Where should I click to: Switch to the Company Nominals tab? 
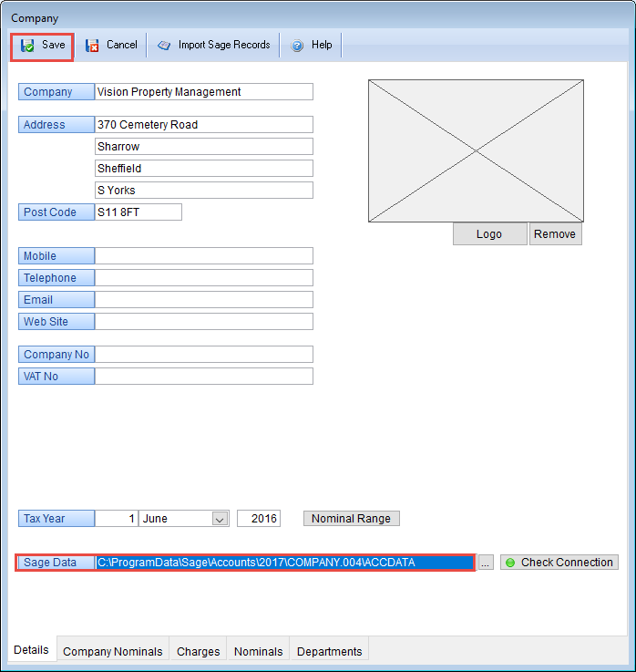[x=113, y=651]
